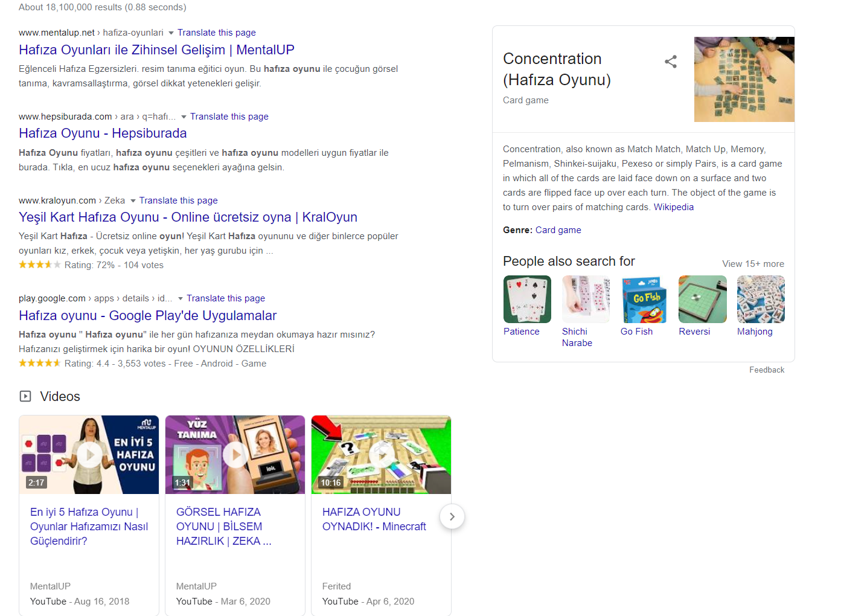Show next videos with the carousel arrow
The height and width of the screenshot is (616, 841).
coord(452,516)
